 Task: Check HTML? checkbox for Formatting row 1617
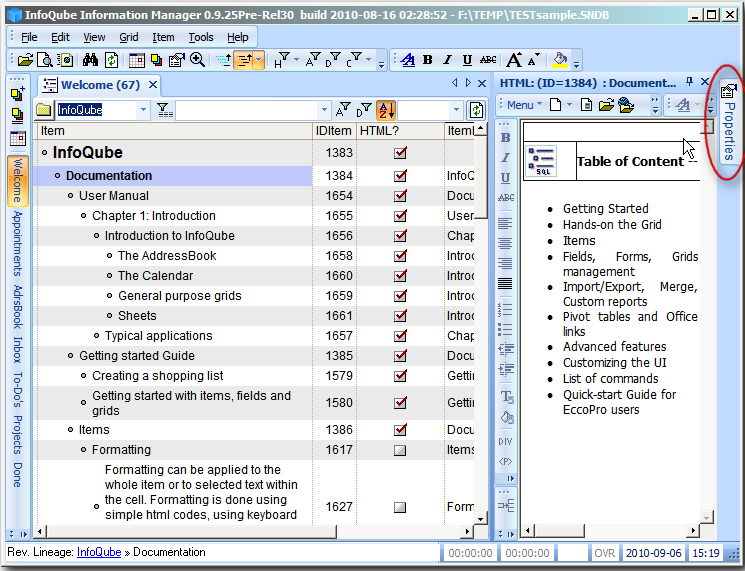click(400, 450)
